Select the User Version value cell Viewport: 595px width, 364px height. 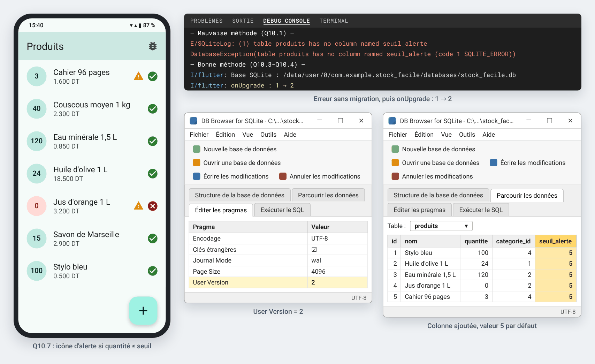pos(337,282)
